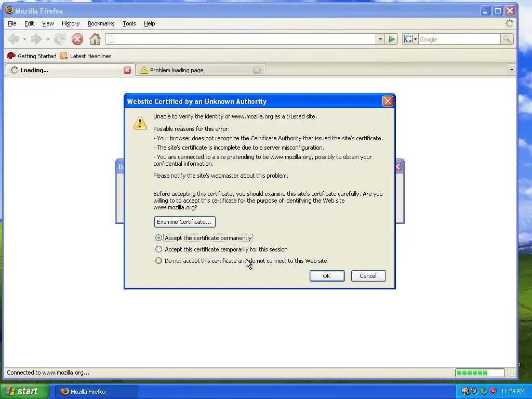Open the Windows Start menu

(x=24, y=391)
